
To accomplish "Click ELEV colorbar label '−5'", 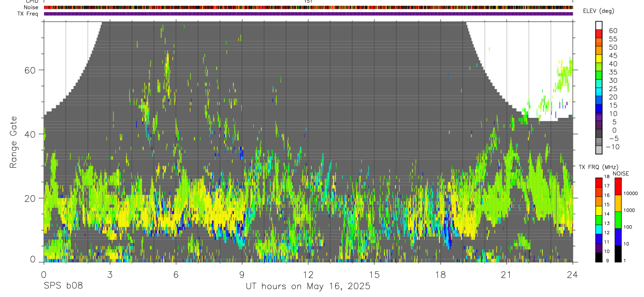I will (613, 138).
